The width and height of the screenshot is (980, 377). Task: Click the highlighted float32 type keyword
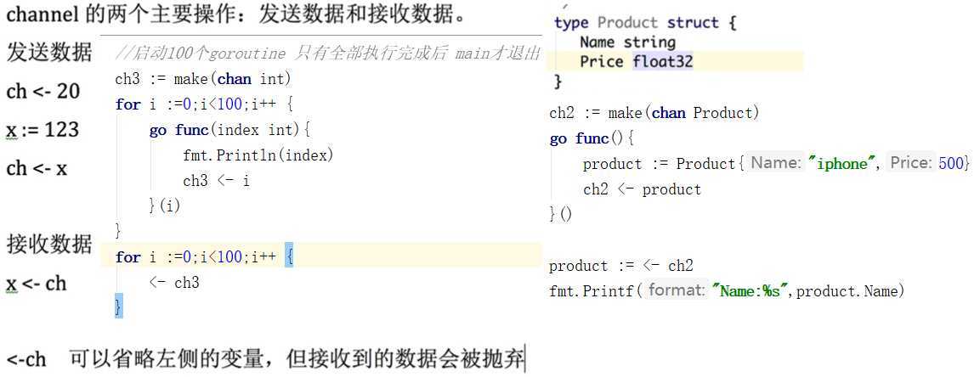[x=662, y=62]
